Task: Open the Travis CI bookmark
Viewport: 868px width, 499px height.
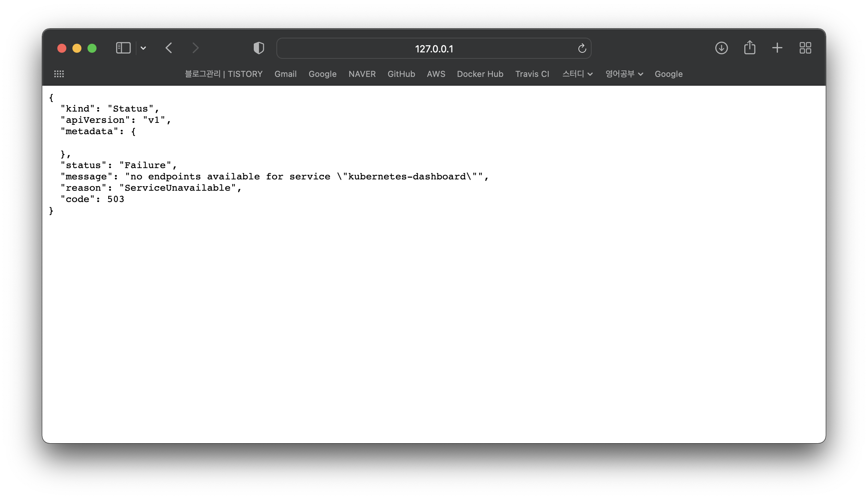Action: (532, 74)
